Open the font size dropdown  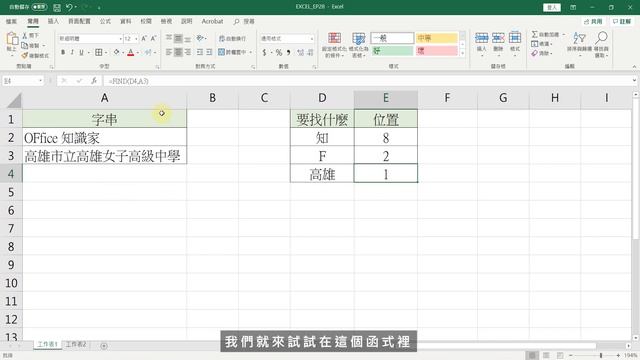tap(136, 38)
